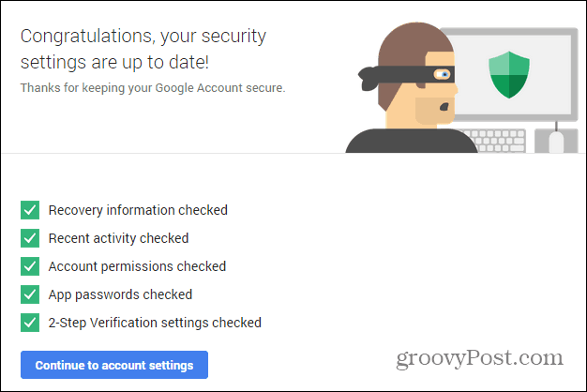Click the burglar's dark shirt
This screenshot has width=587, height=392.
click(x=412, y=141)
